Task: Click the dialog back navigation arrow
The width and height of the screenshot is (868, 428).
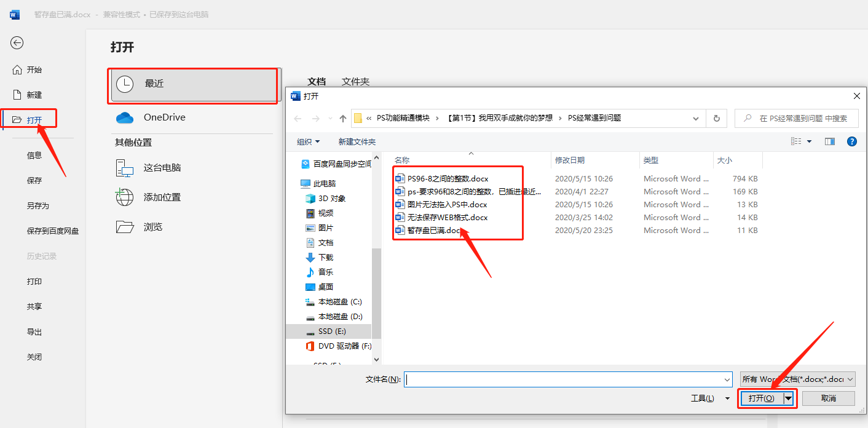Action: point(298,119)
